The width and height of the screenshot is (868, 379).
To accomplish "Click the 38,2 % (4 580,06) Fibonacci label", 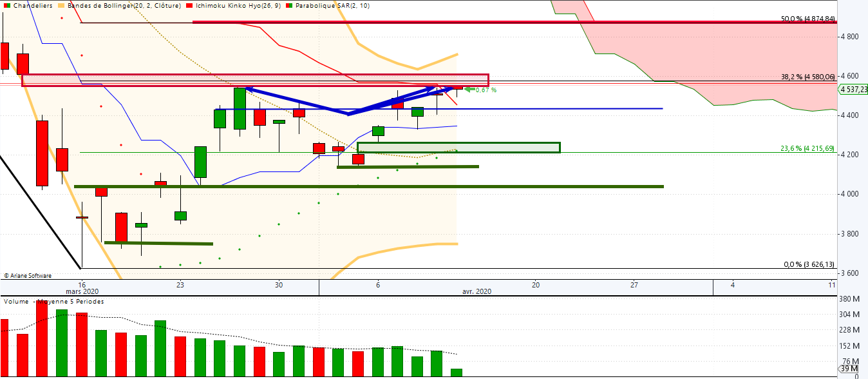I will click(807, 77).
